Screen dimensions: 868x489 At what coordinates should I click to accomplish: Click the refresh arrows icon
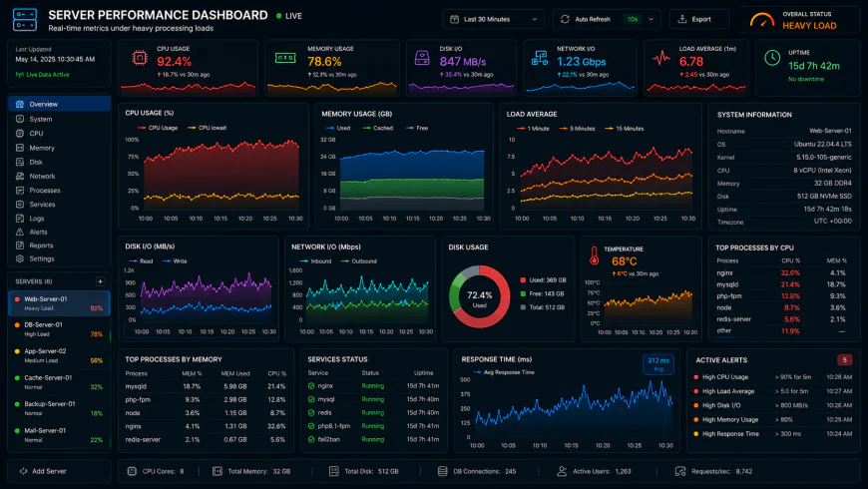[x=565, y=19]
